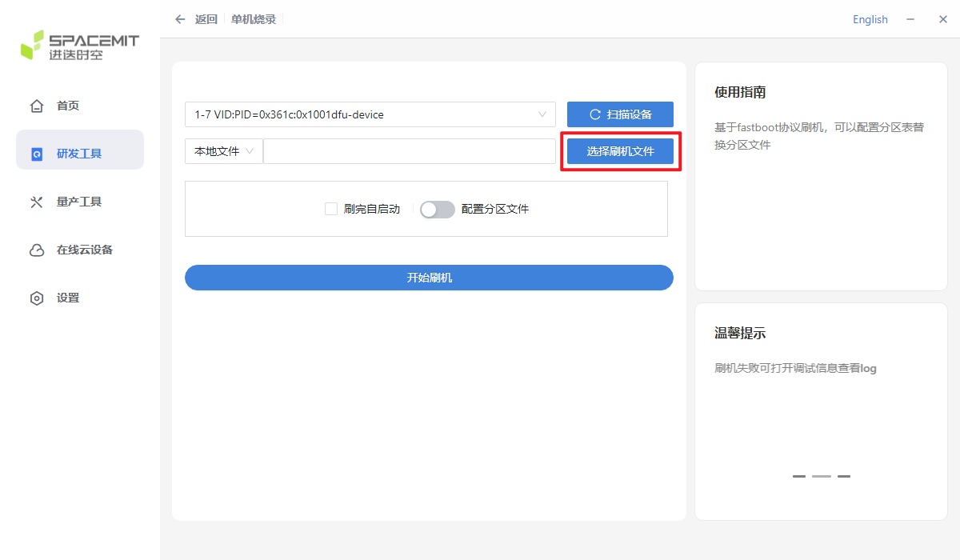
Task: Select the middle carousel dash indicator
Action: point(822,476)
